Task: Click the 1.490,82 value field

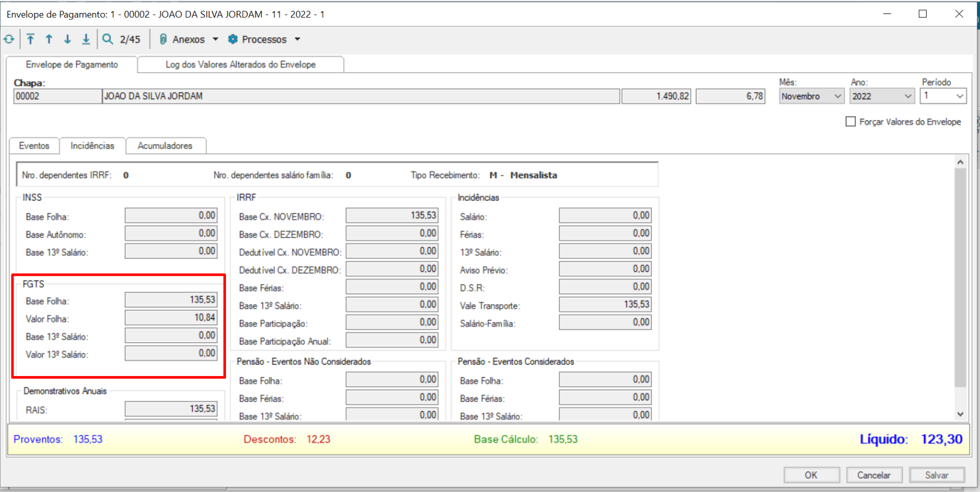Action: [x=656, y=97]
